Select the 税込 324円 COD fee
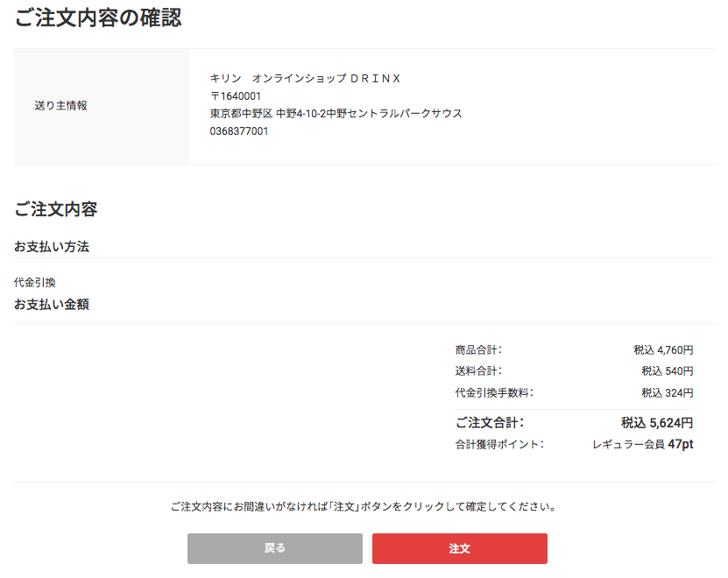 (668, 392)
